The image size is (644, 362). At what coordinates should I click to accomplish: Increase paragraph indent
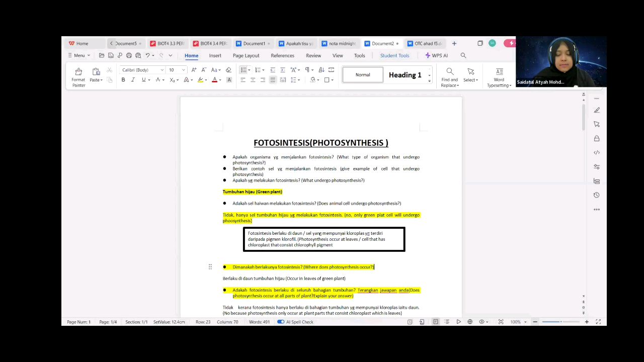click(283, 70)
